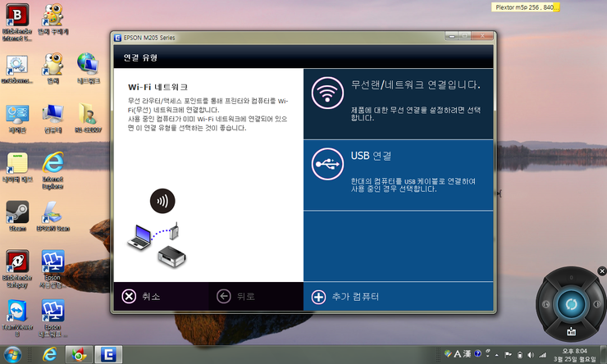
Task: Open the EPSON Scan desktop shortcut
Action: click(x=53, y=215)
